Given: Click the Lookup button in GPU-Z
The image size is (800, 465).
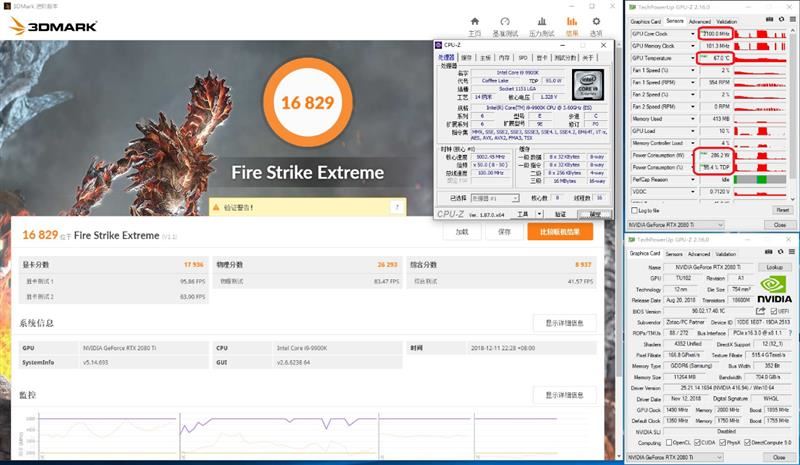Looking at the screenshot, I should [x=774, y=267].
